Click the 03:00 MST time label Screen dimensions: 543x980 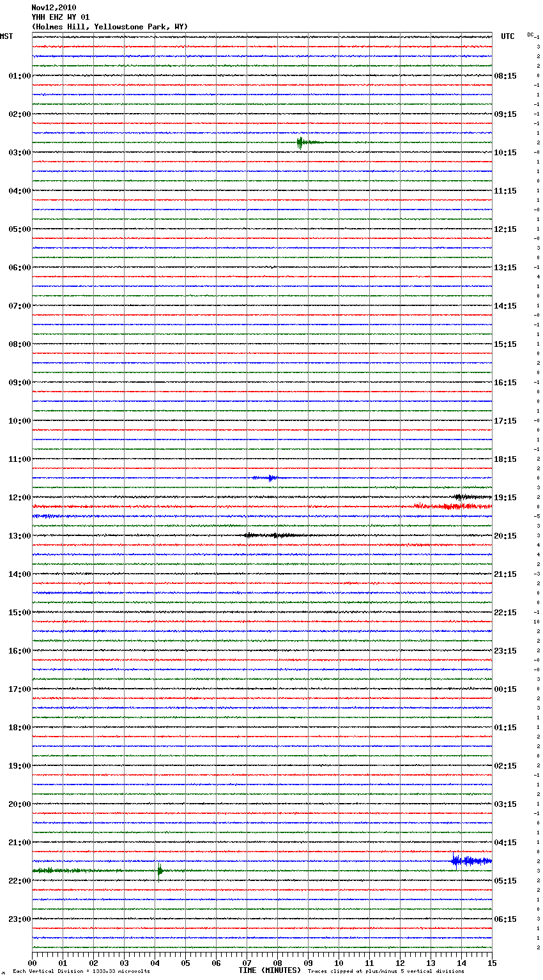[20, 153]
